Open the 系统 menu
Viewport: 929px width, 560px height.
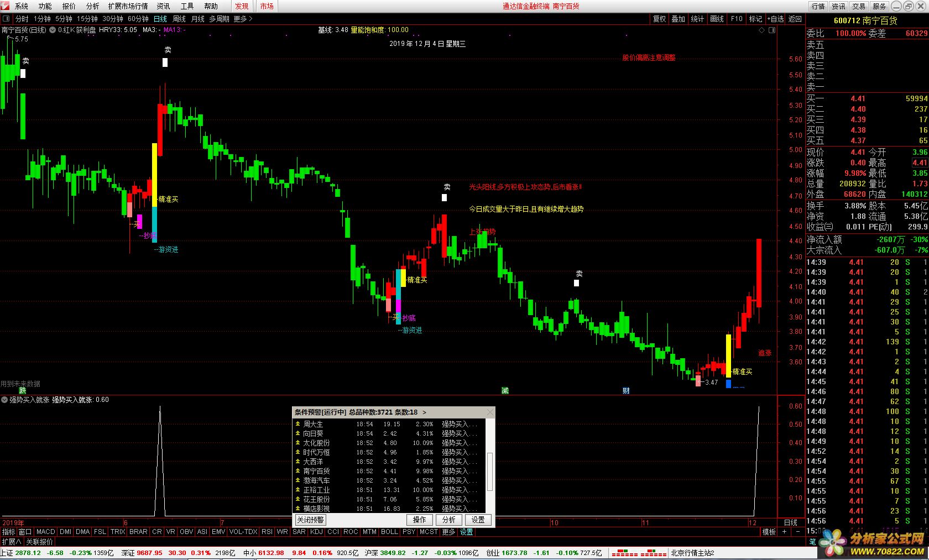pos(22,6)
